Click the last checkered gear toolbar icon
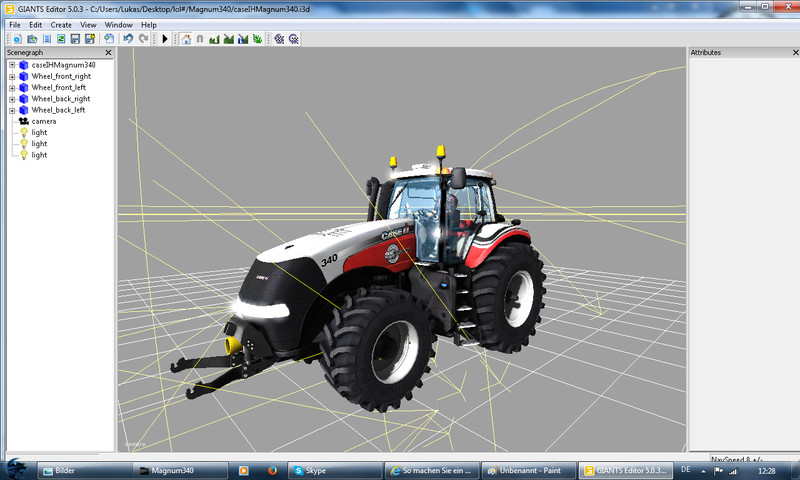Screen dimensions: 800x480 coord(293,39)
